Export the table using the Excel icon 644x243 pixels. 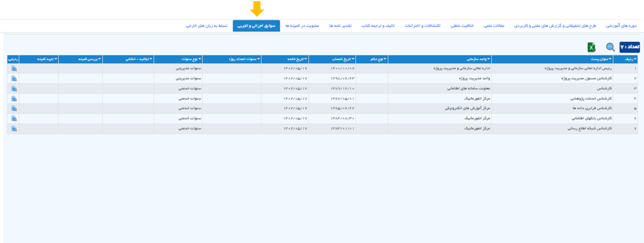click(592, 47)
